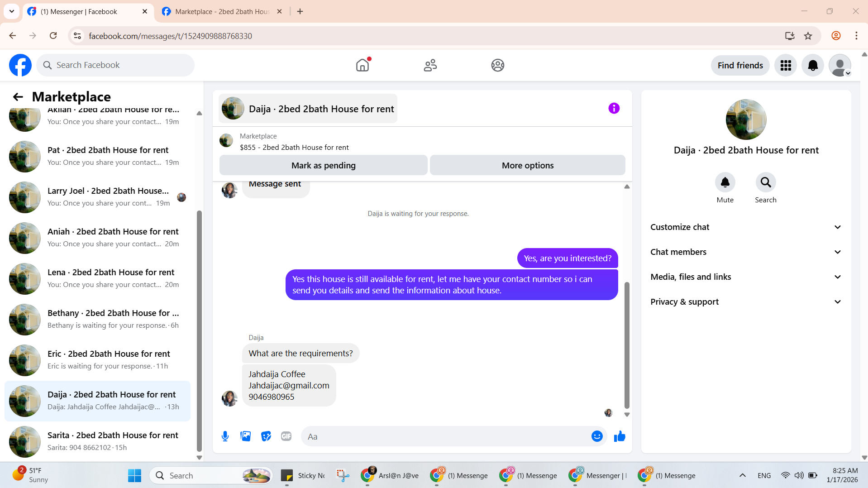Click the large listing photo in info panel
The height and width of the screenshot is (488, 868).
(x=746, y=120)
